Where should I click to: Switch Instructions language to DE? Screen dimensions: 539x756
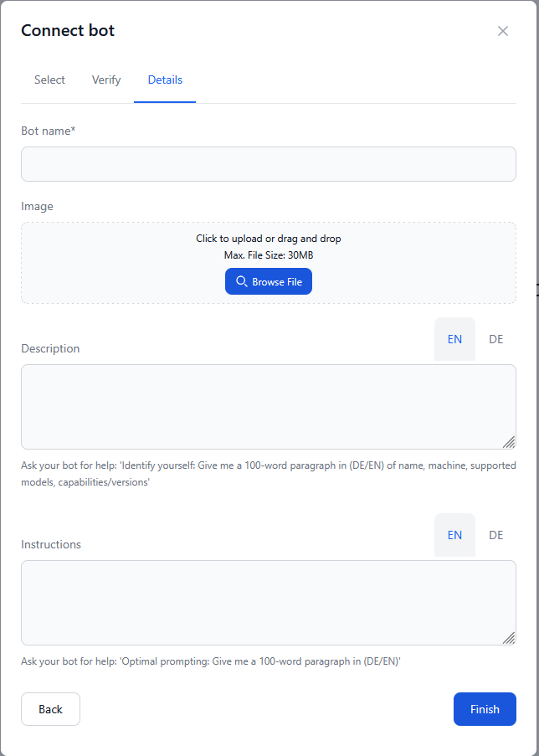[x=495, y=535]
